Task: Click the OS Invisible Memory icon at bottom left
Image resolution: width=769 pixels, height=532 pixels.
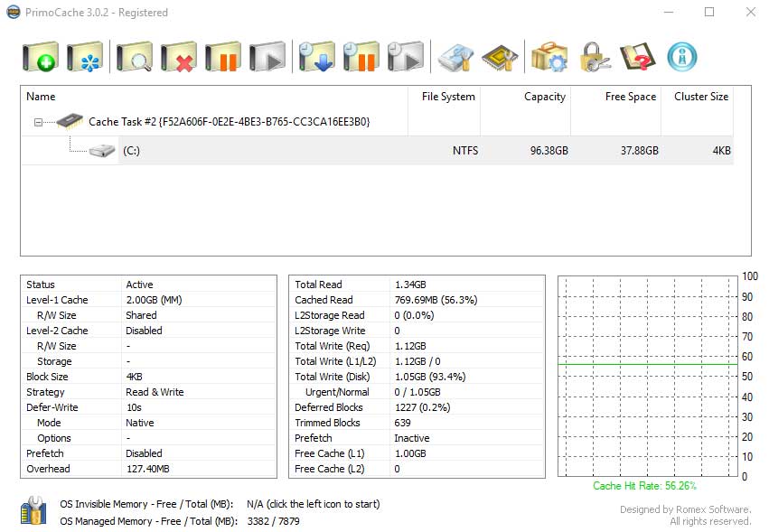Action: (x=33, y=510)
